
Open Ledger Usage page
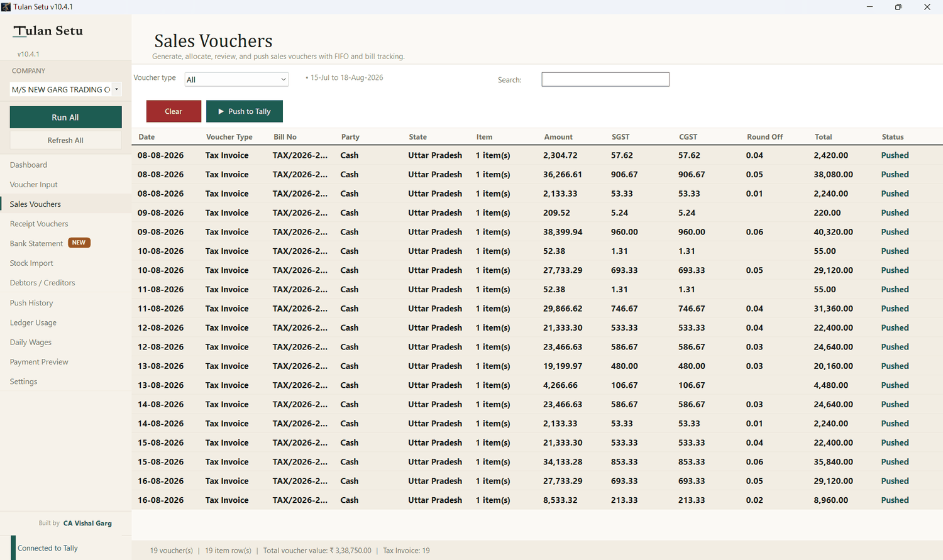pyautogui.click(x=33, y=322)
